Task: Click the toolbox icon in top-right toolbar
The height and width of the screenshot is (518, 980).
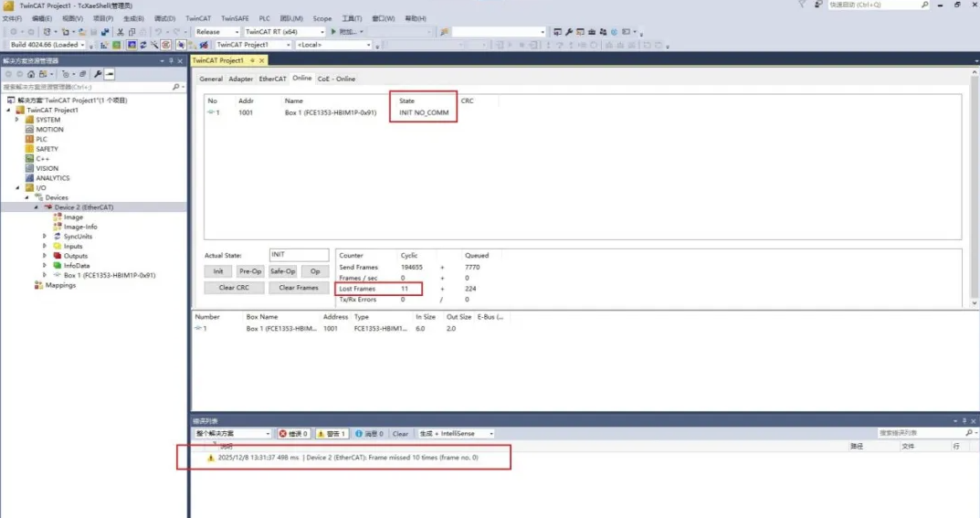Action: (x=591, y=32)
